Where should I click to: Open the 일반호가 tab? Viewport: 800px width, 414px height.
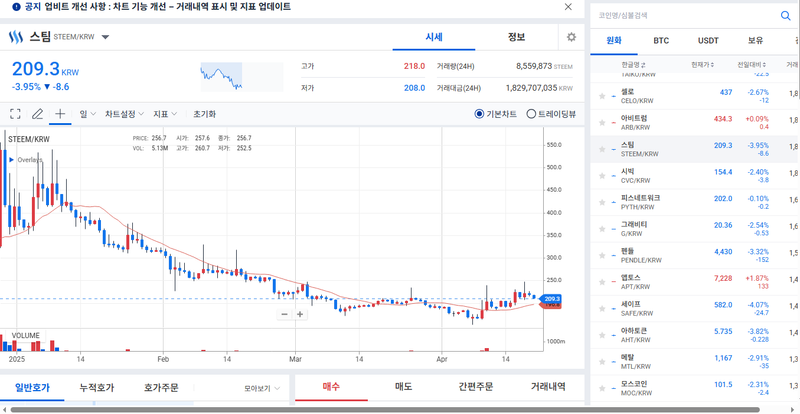[x=32, y=388]
